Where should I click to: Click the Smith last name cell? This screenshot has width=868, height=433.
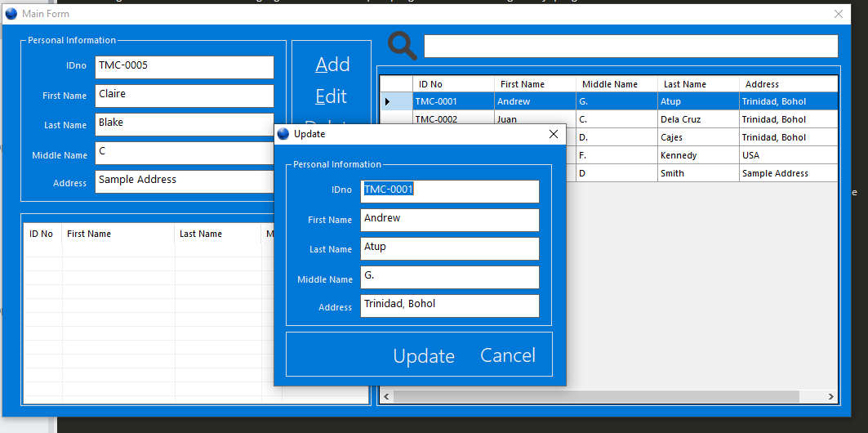click(x=698, y=173)
